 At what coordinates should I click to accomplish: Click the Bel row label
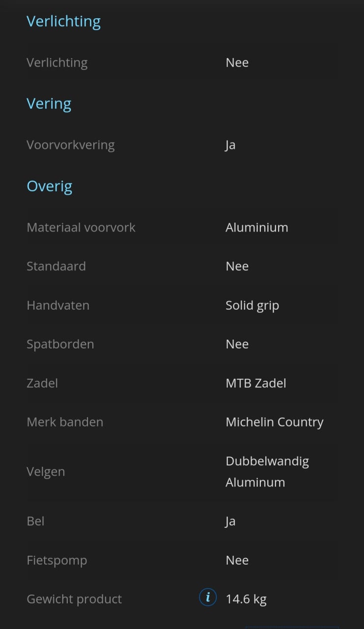tap(35, 521)
